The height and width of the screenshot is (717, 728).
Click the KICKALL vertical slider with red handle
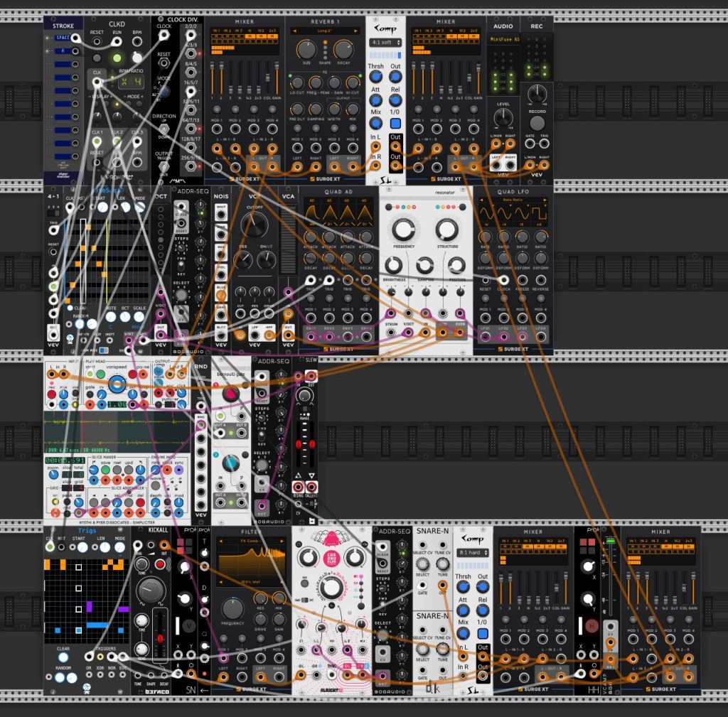[x=160, y=636]
